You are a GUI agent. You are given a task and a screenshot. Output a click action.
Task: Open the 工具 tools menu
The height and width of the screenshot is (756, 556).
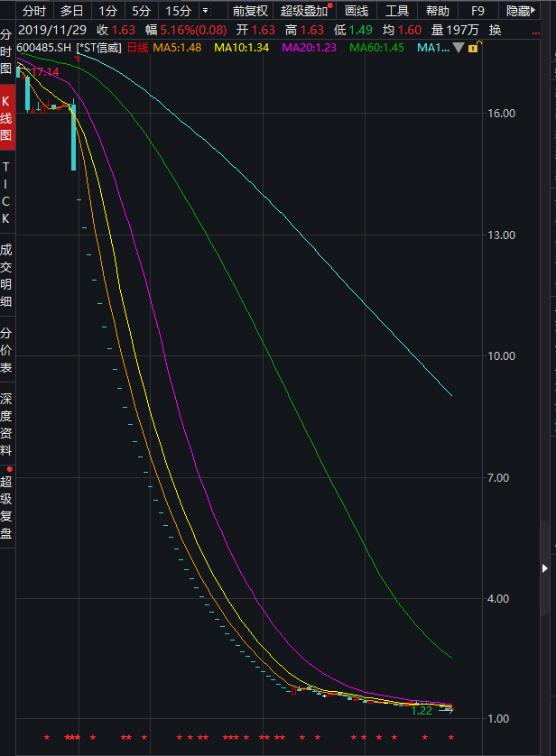click(x=397, y=11)
